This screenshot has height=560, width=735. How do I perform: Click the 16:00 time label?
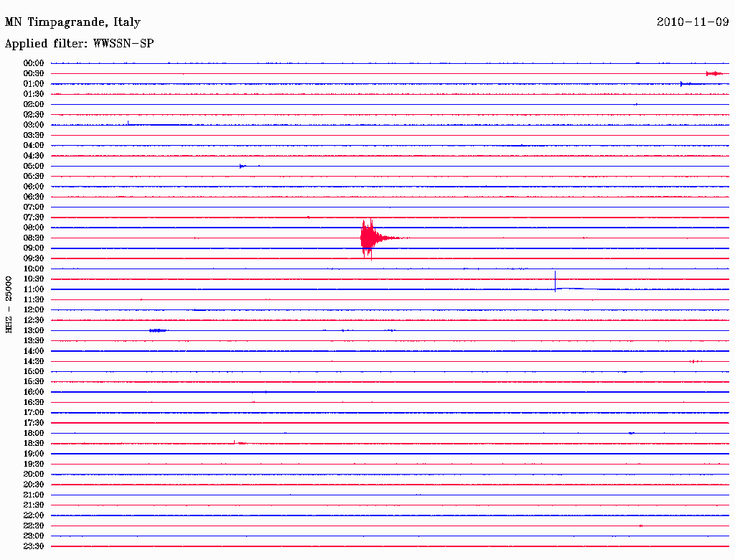tap(34, 392)
